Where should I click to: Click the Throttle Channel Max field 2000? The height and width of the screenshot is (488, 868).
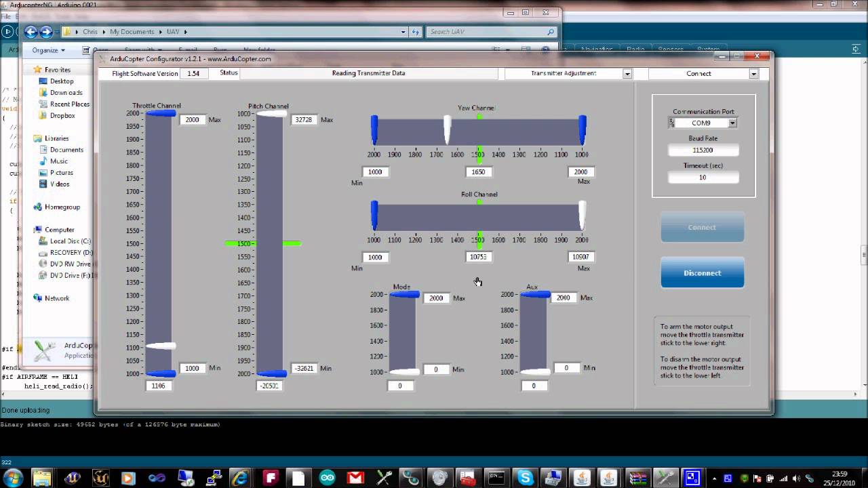[192, 120]
